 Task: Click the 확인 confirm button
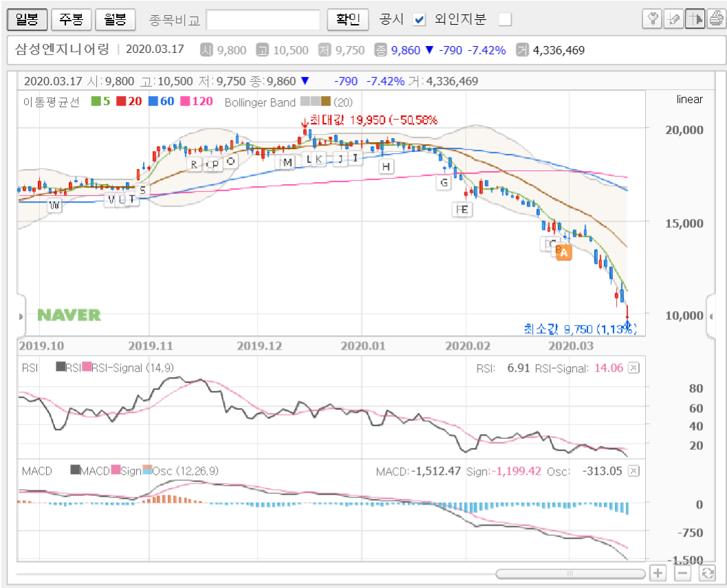point(348,19)
